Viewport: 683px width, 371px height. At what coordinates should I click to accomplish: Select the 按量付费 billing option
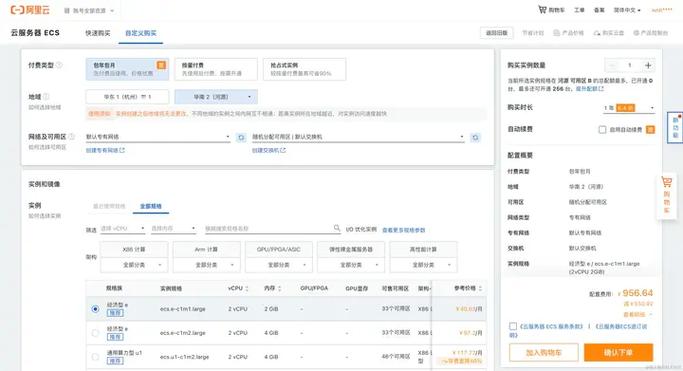tap(216, 69)
